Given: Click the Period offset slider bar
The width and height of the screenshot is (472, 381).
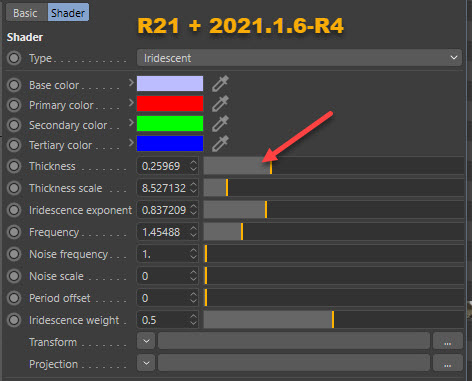Looking at the screenshot, I should [334, 298].
